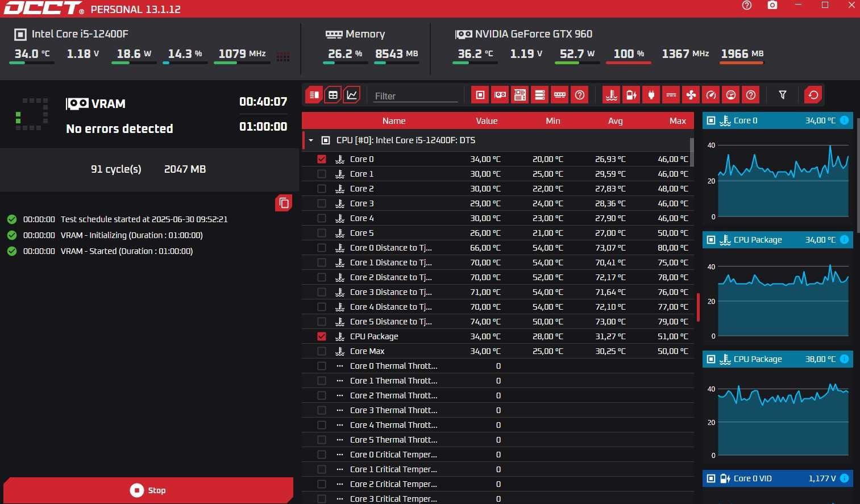Screen dimensions: 860x504
Task: Enable the Core 5 temperature checkbox
Action: pyautogui.click(x=322, y=233)
